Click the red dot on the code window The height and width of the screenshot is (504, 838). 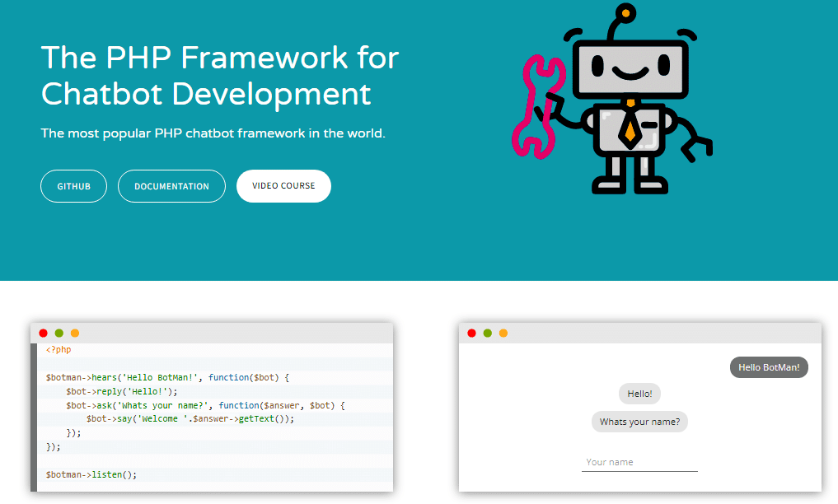(44, 333)
